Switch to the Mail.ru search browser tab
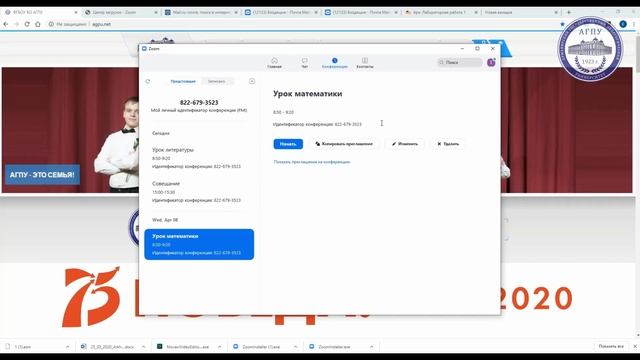The height and width of the screenshot is (360, 640). 200,12
